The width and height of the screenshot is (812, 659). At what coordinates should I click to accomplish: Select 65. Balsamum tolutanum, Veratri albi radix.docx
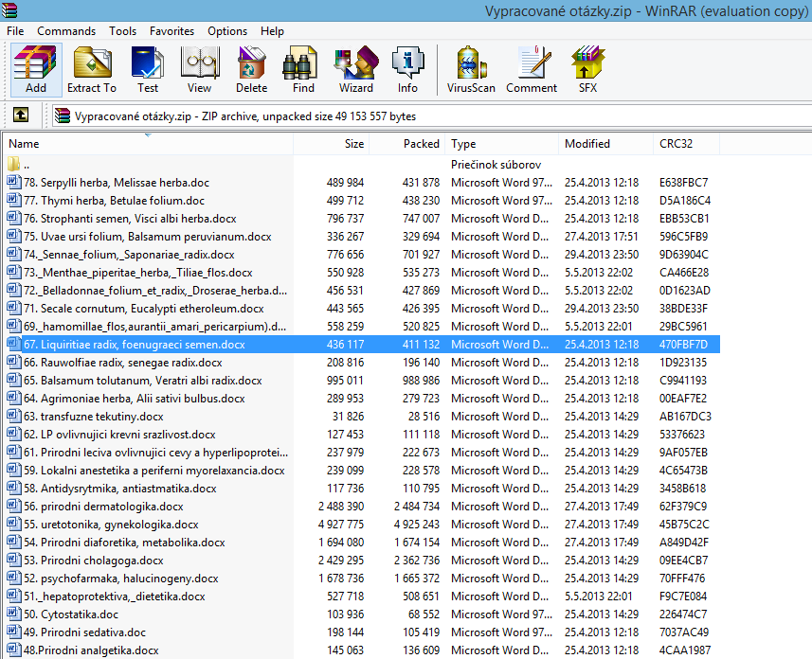point(361,381)
